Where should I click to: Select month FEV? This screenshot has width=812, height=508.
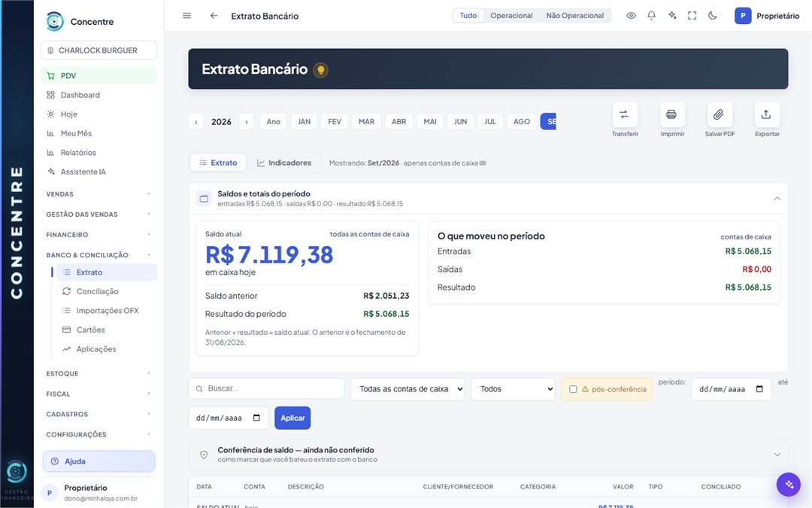coord(335,122)
